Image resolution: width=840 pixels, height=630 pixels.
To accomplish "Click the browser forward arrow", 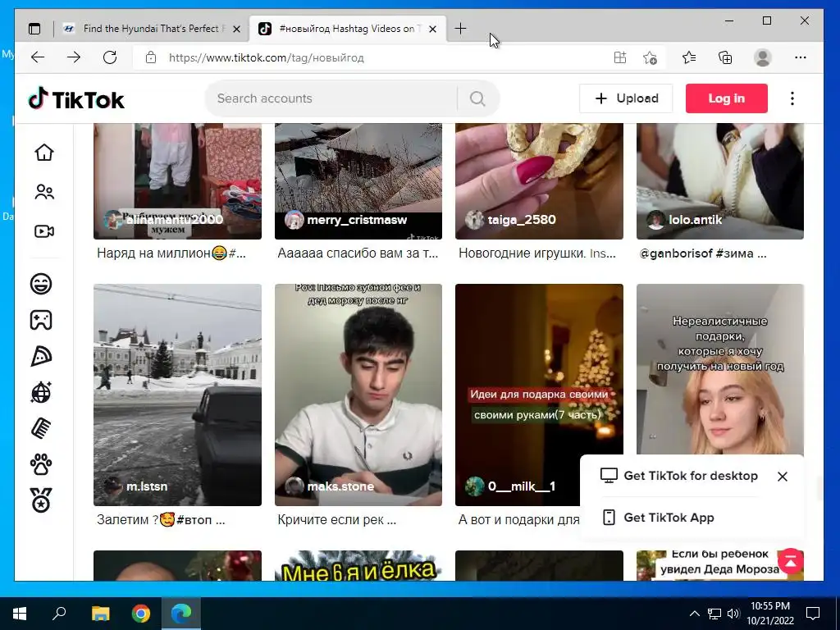I will point(74,57).
